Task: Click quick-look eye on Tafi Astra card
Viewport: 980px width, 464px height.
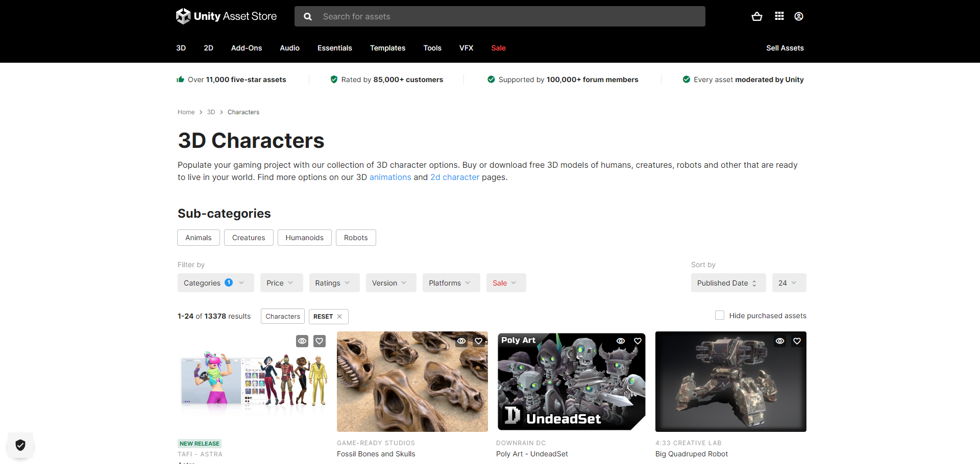Action: click(302, 341)
